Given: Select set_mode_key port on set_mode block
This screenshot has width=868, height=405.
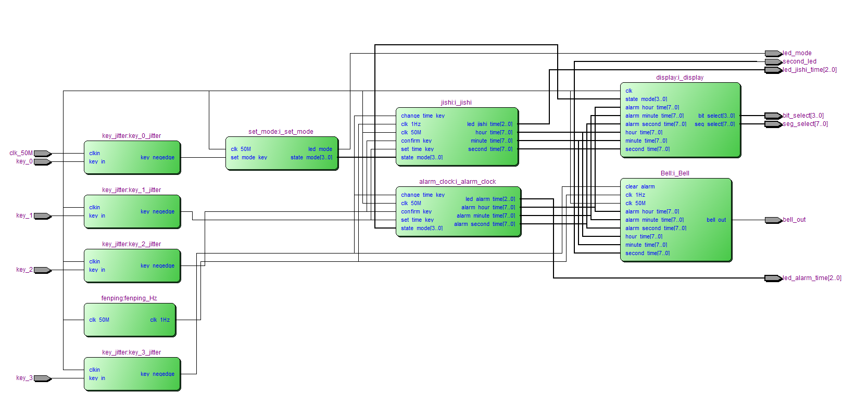Looking at the screenshot, I should click(x=249, y=158).
